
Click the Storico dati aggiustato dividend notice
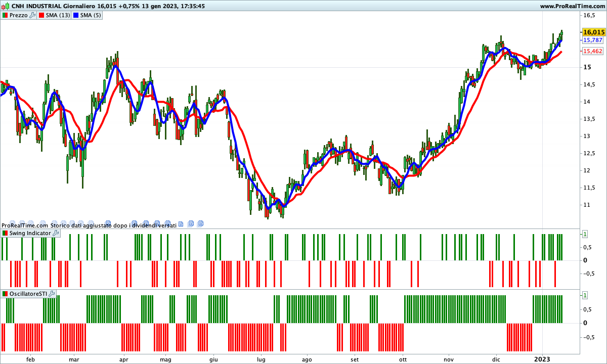114,225
